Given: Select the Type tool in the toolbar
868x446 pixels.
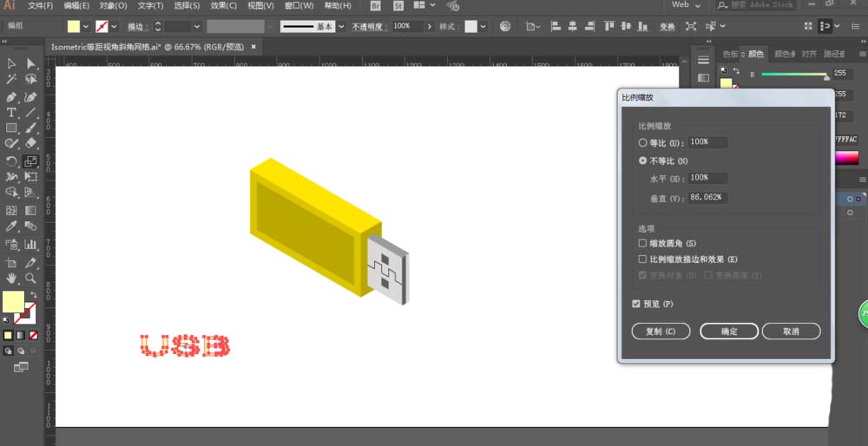Looking at the screenshot, I should [11, 113].
